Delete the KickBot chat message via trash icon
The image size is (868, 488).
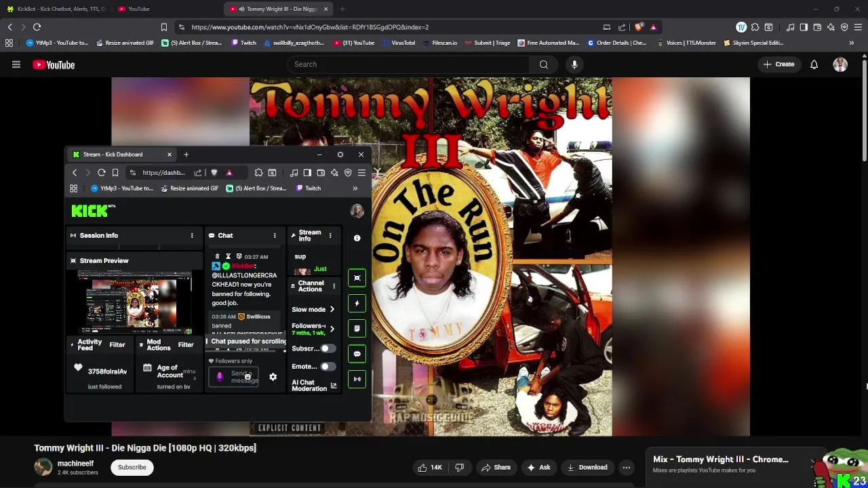tap(217, 257)
